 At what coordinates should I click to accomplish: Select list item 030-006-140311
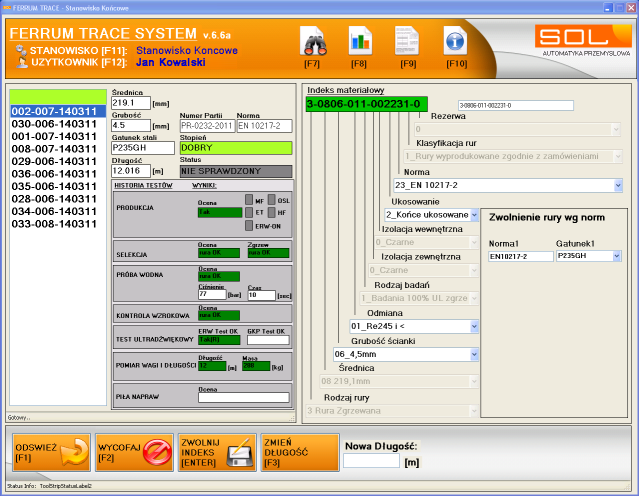pyautogui.click(x=58, y=124)
